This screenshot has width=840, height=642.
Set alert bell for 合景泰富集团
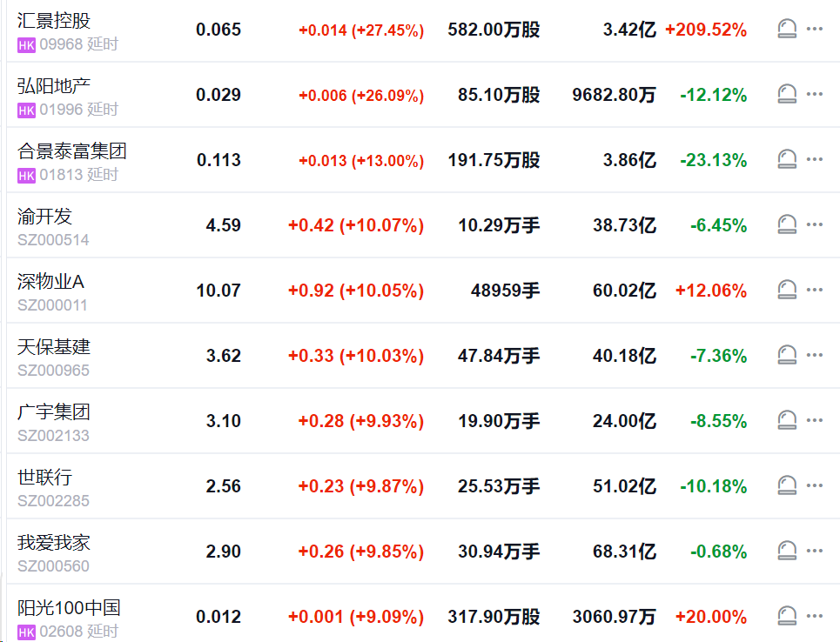point(786,159)
